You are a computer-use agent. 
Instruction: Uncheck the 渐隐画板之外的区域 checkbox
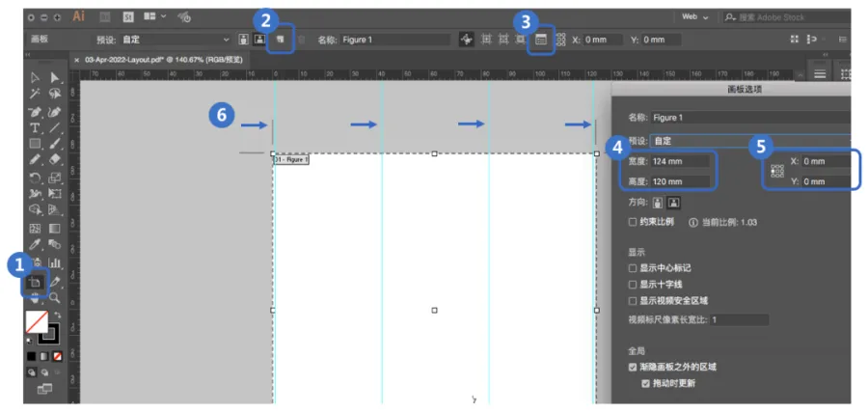632,367
